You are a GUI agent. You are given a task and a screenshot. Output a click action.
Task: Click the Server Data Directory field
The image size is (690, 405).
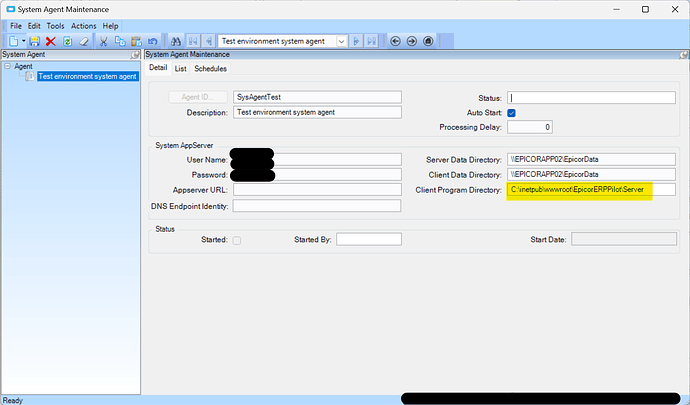point(591,159)
